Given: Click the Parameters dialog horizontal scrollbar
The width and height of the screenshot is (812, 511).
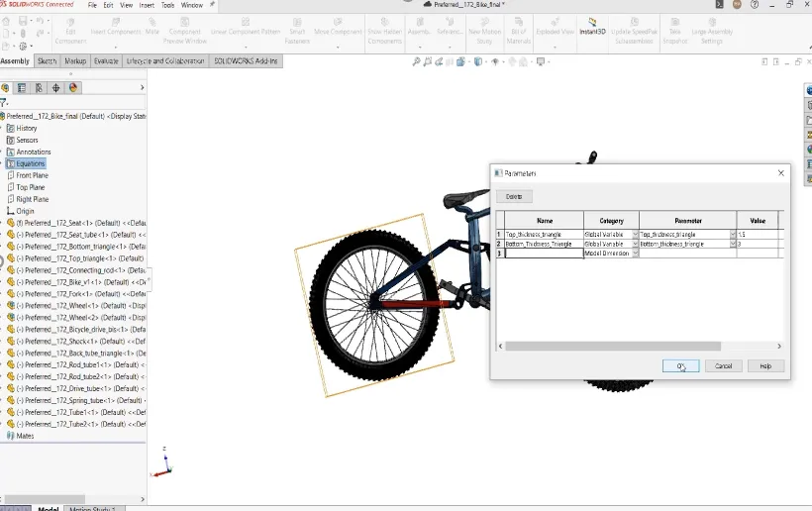Looking at the screenshot, I should pos(612,346).
